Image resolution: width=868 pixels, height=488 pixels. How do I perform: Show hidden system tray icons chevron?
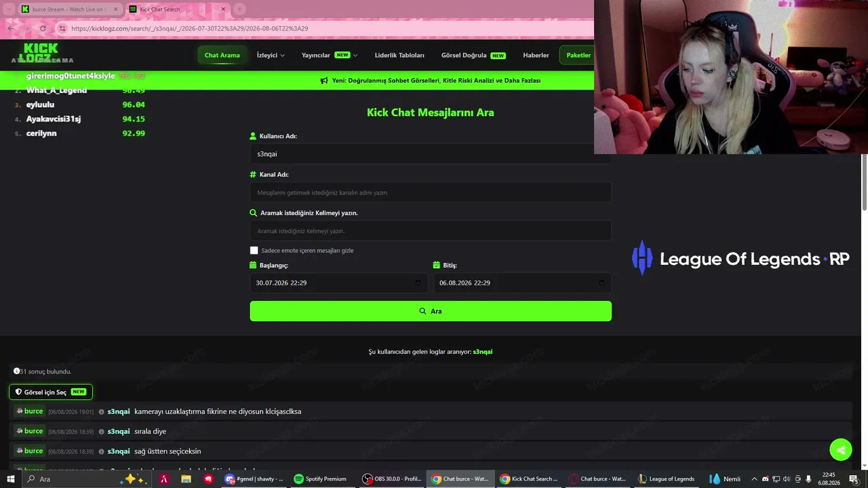(x=754, y=479)
